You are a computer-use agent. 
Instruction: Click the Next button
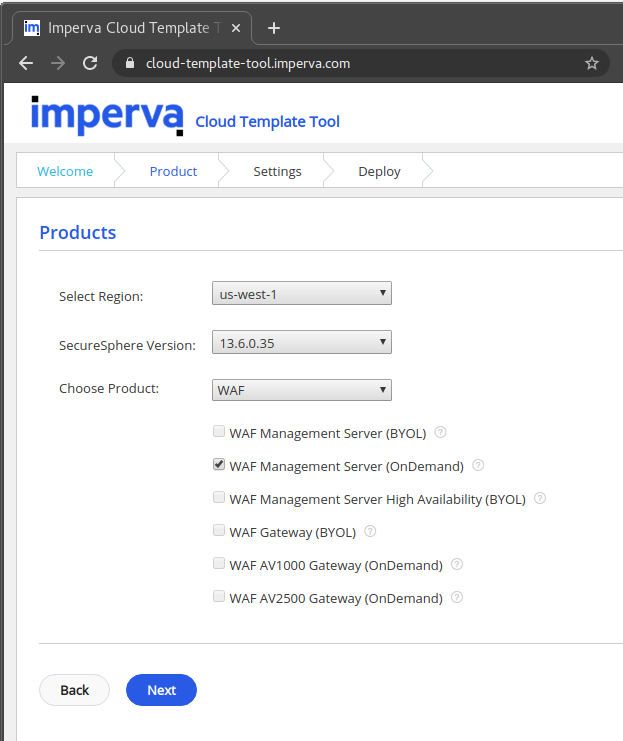161,690
